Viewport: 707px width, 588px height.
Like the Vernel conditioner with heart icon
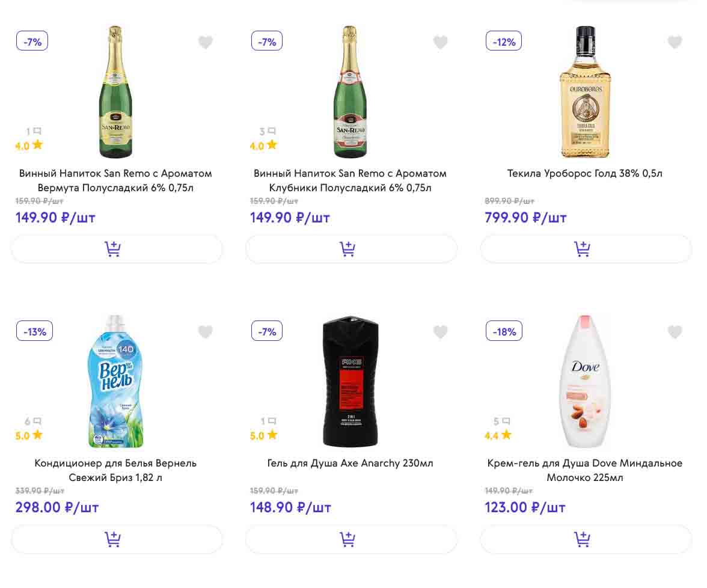206,332
